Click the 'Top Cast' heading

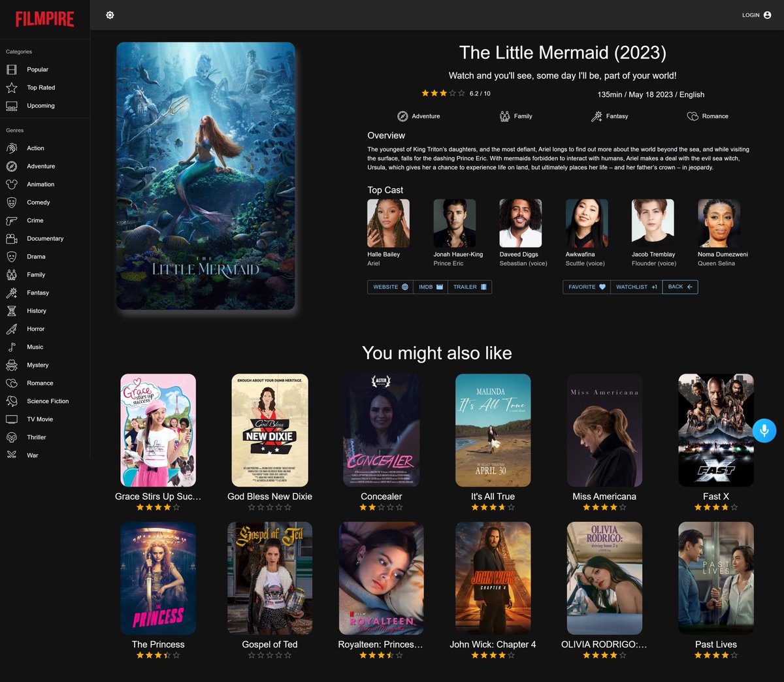click(x=385, y=190)
